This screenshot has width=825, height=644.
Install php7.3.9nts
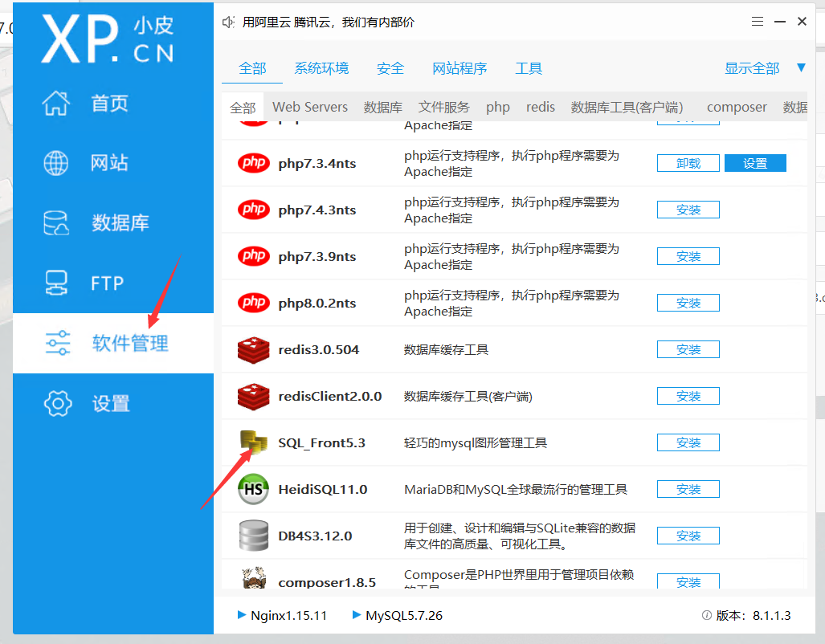tap(688, 256)
